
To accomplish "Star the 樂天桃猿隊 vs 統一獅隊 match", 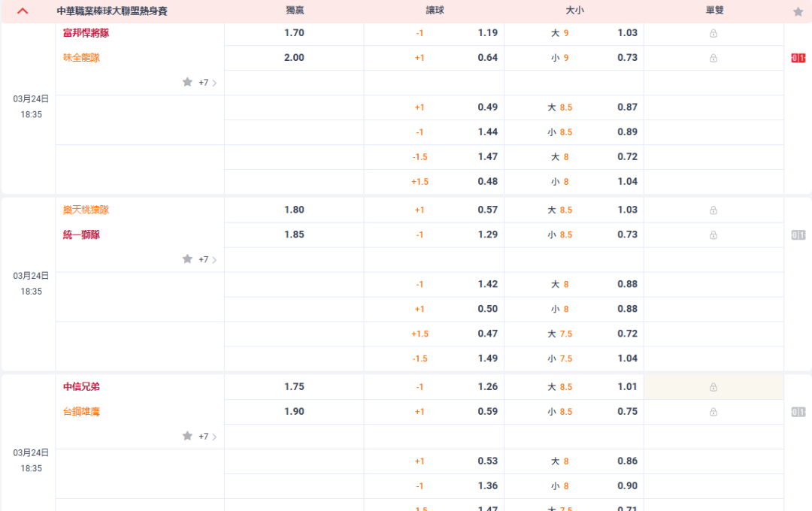I will 187,259.
